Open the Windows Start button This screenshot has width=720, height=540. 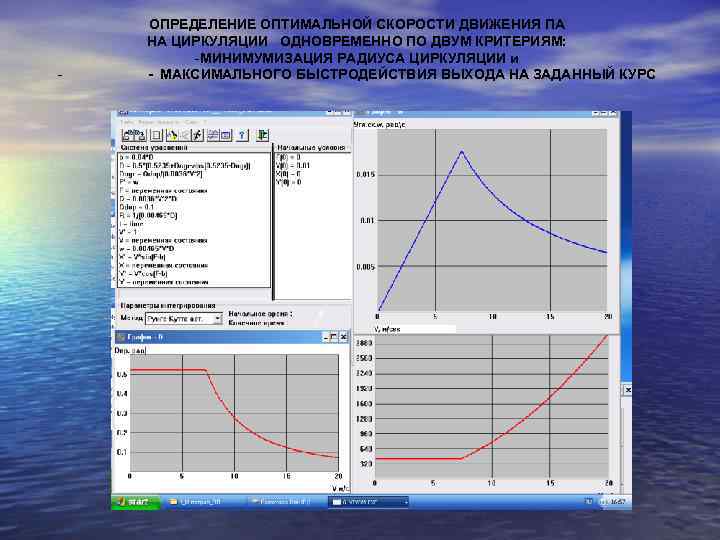[135, 502]
